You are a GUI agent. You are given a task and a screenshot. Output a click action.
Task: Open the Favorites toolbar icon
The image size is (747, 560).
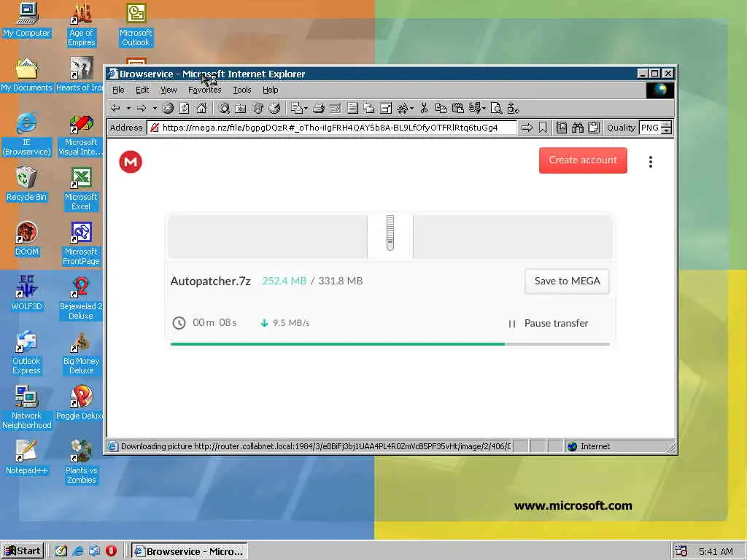click(241, 109)
